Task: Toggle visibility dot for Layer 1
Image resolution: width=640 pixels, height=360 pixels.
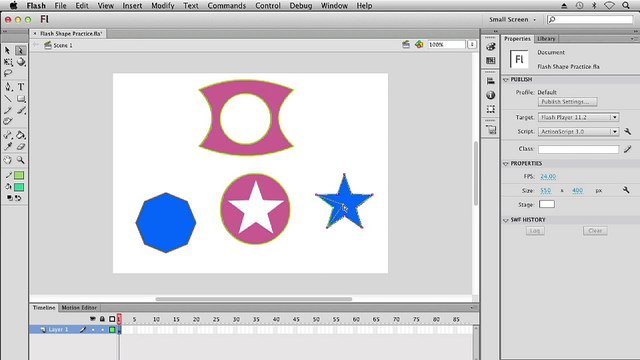Action: pyautogui.click(x=93, y=330)
